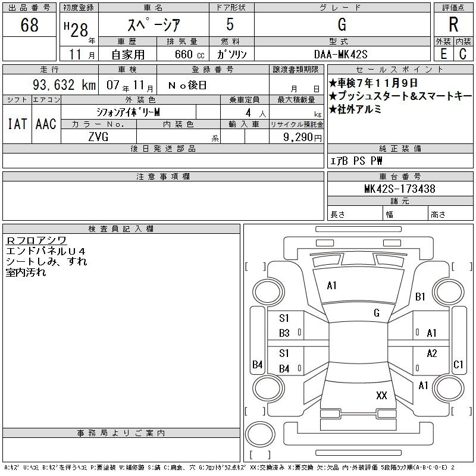The image size is (476, 476).
Task: Select the 事務局よりご案内 section header
Action: pos(121,433)
